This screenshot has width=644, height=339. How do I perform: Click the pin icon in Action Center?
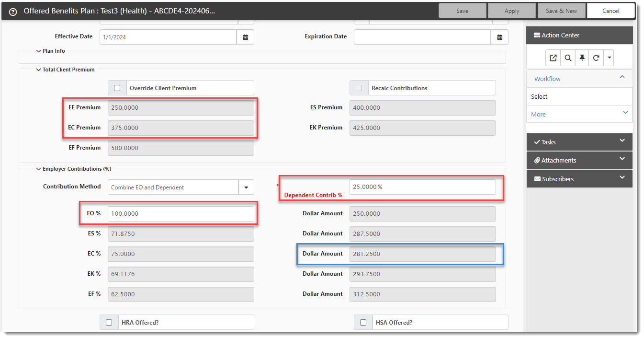coord(582,58)
